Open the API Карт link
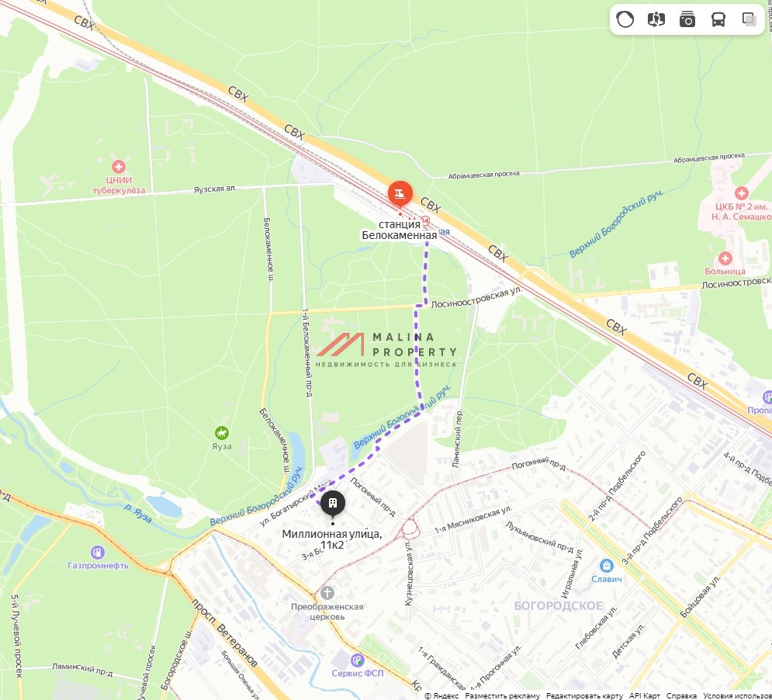Viewport: 772px width, 700px height. 645,695
